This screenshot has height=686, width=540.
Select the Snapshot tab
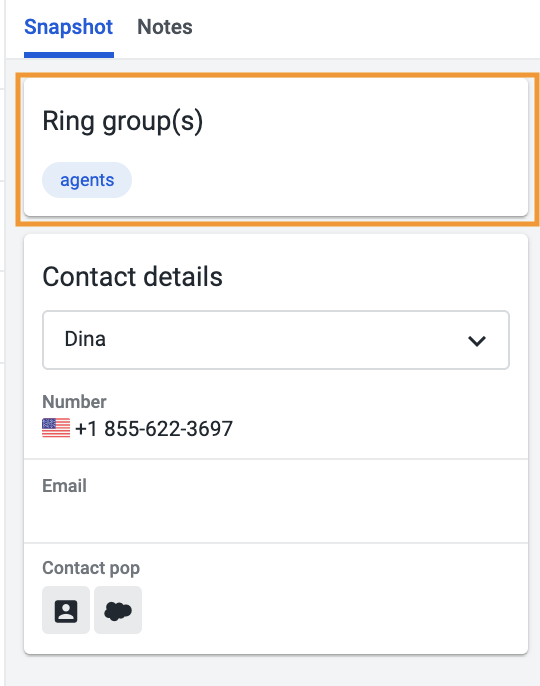pyautogui.click(x=69, y=27)
